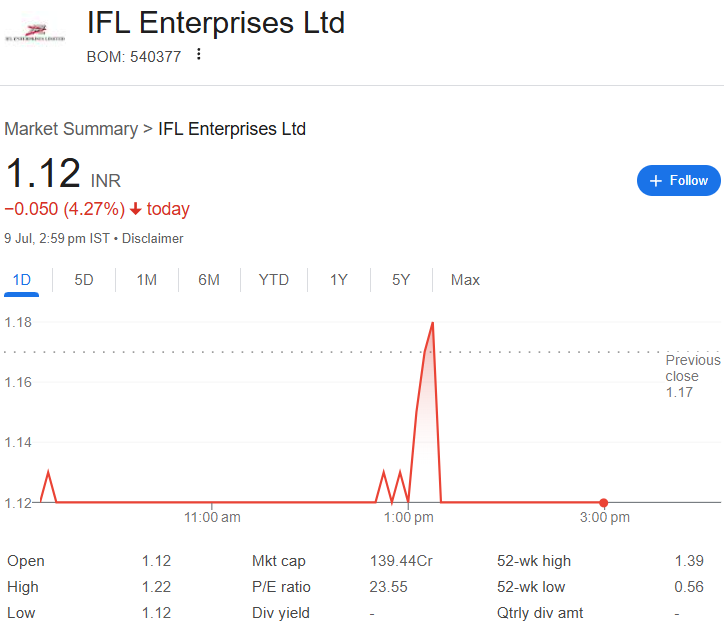This screenshot has width=724, height=624.
Task: Switch to the 5D chart tab
Action: (x=84, y=280)
